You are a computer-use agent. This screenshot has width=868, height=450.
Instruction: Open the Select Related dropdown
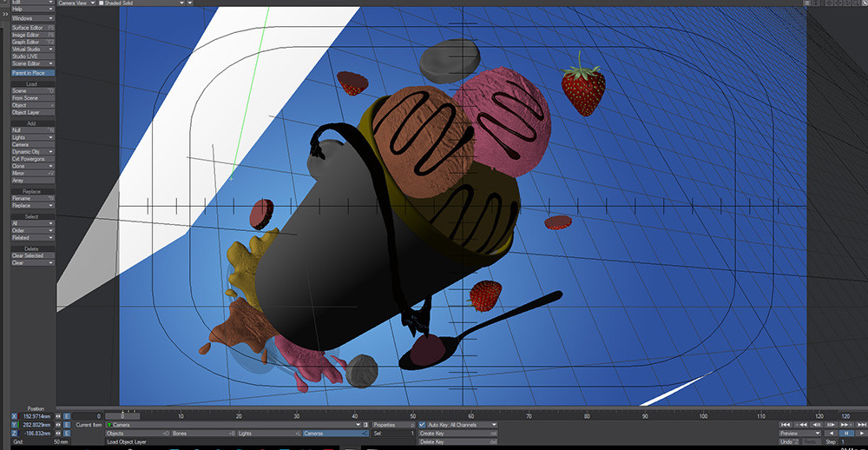33,238
